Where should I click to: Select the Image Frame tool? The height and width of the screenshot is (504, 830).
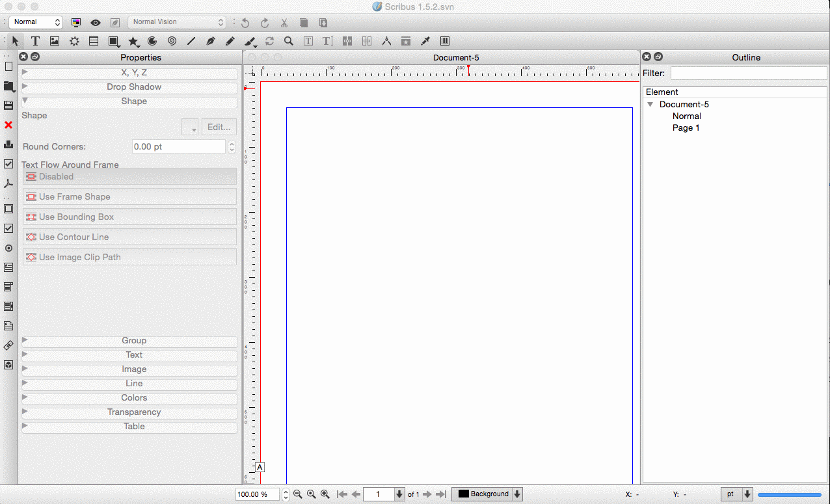[55, 41]
